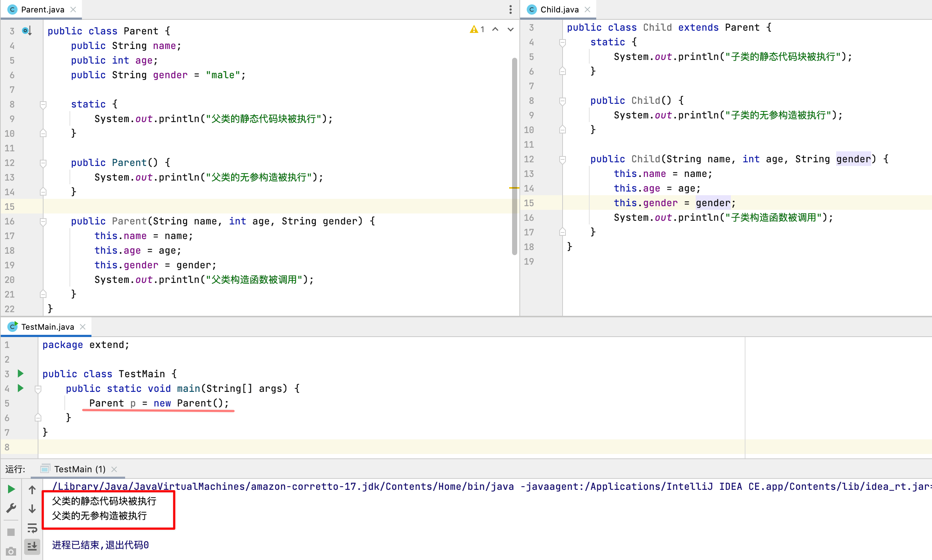932x560 pixels.
Task: Click the warning indicator showing 1 warning
Action: (x=477, y=29)
